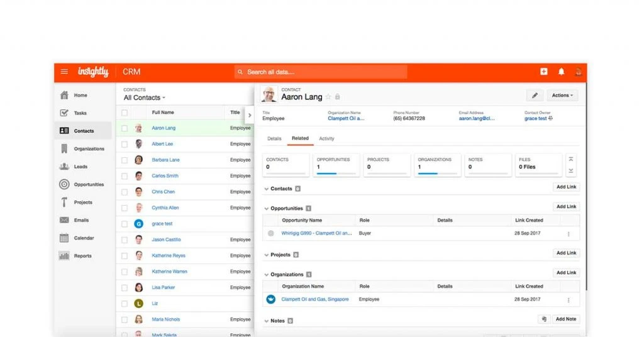
Task: Click Aaron Lang's profile photo thumbnail
Action: point(269,94)
